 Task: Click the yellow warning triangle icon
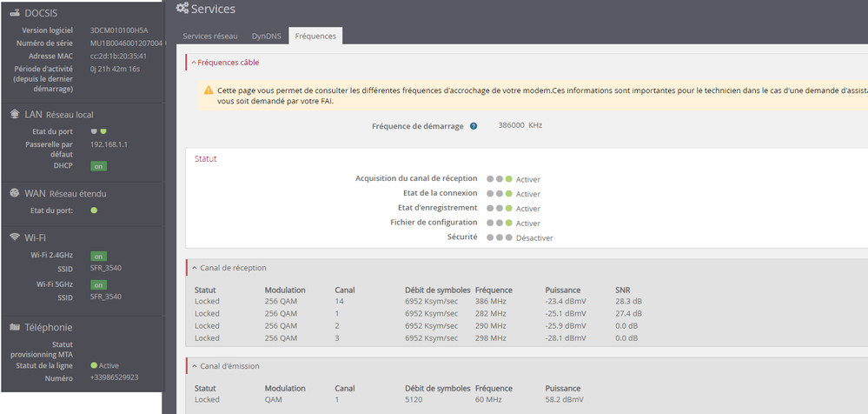point(209,90)
